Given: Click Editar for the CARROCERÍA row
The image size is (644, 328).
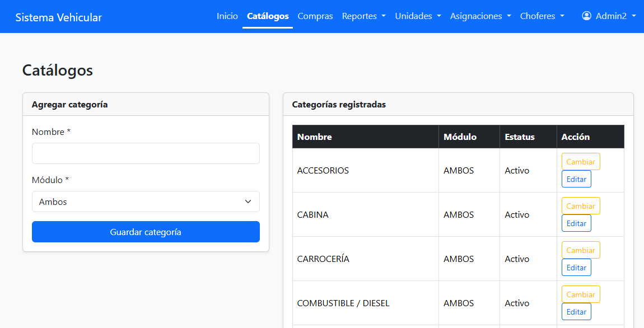Looking at the screenshot, I should point(576,268).
